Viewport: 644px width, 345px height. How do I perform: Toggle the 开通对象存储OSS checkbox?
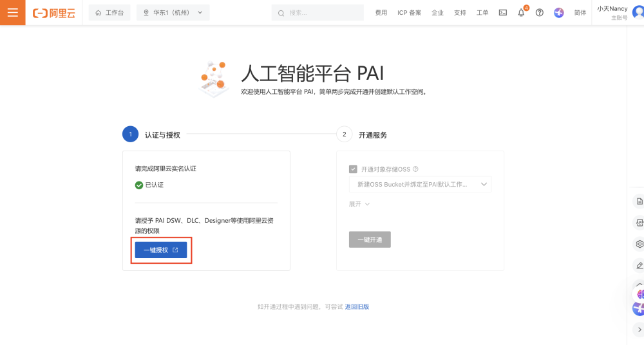click(x=353, y=169)
